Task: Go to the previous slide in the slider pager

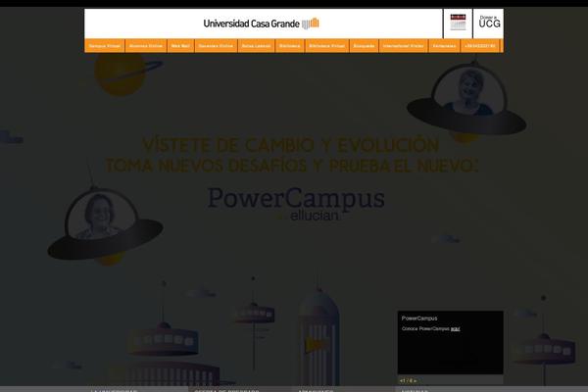Action: (x=401, y=381)
